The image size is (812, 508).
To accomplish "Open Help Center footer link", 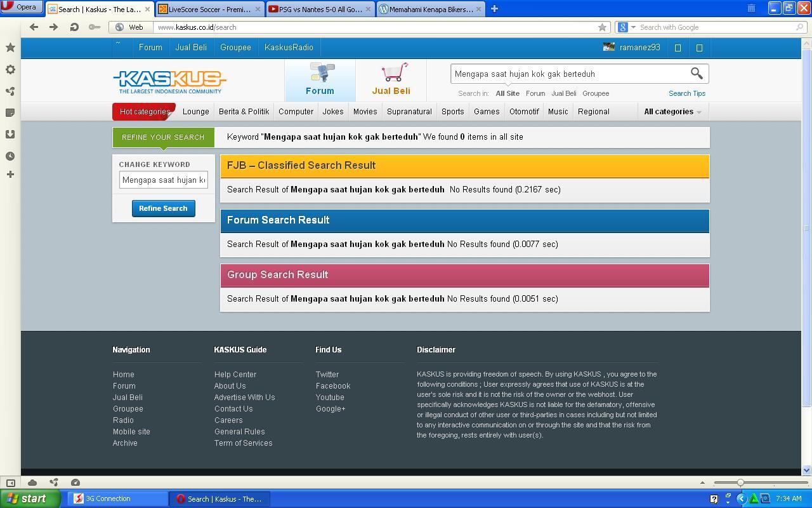I will coord(235,375).
